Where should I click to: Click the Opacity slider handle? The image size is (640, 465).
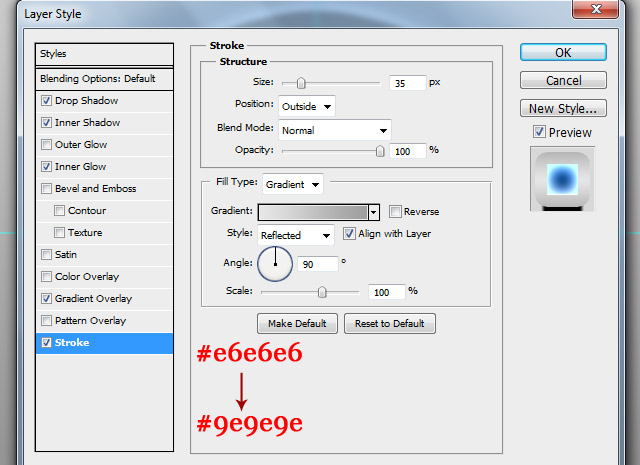380,151
